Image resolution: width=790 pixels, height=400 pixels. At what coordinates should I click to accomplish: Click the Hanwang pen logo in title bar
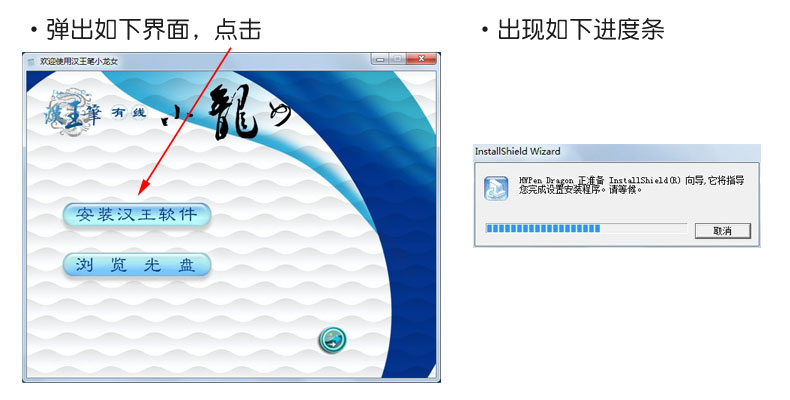point(32,61)
